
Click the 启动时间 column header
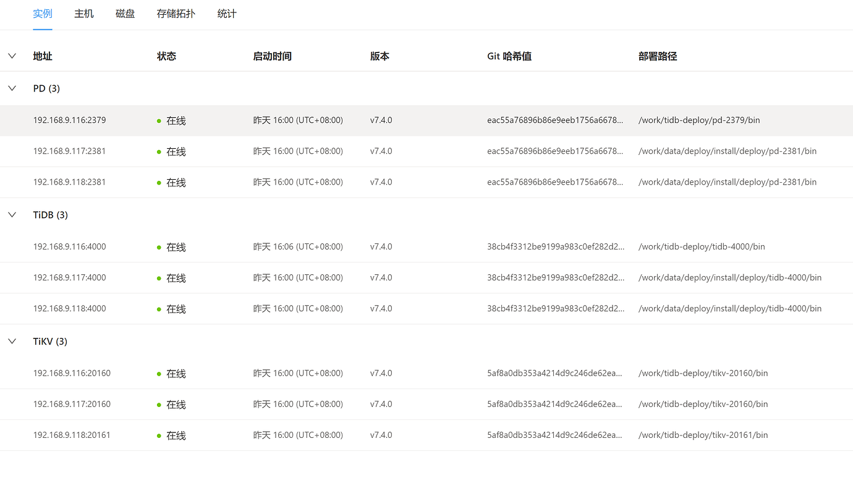click(x=272, y=56)
